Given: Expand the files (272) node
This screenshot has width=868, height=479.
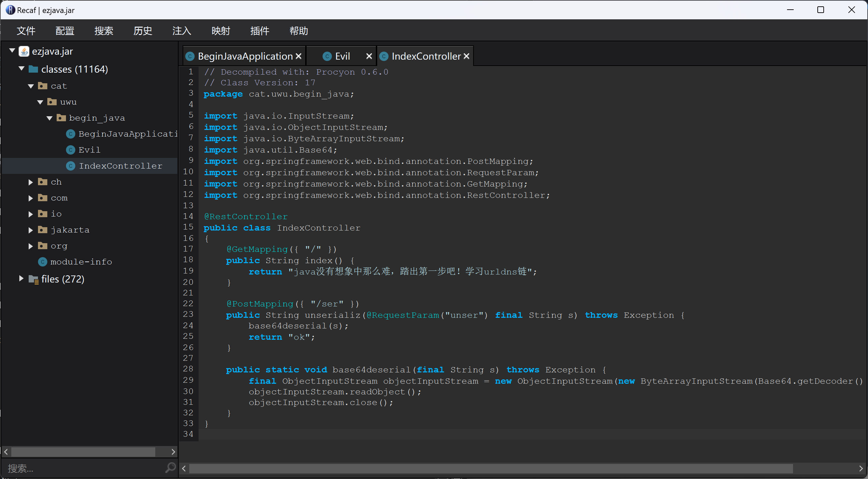Looking at the screenshot, I should pyautogui.click(x=21, y=278).
